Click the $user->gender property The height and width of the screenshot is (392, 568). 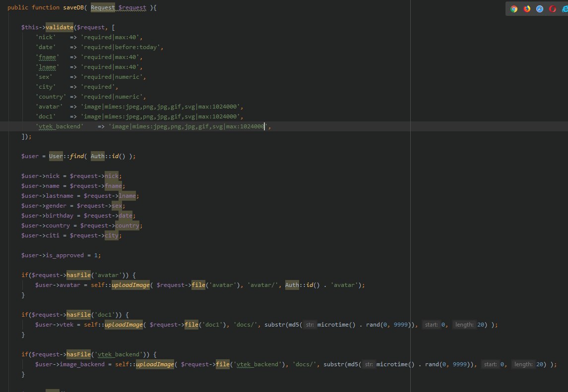56,206
